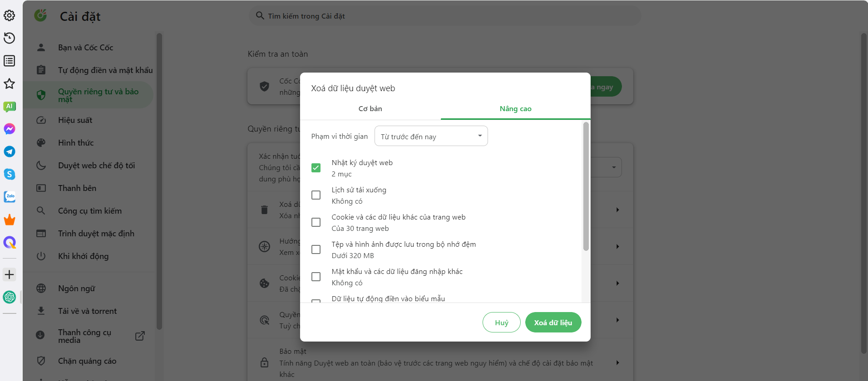Click the trash icon in privacy list
The height and width of the screenshot is (381, 868).
[264, 210]
